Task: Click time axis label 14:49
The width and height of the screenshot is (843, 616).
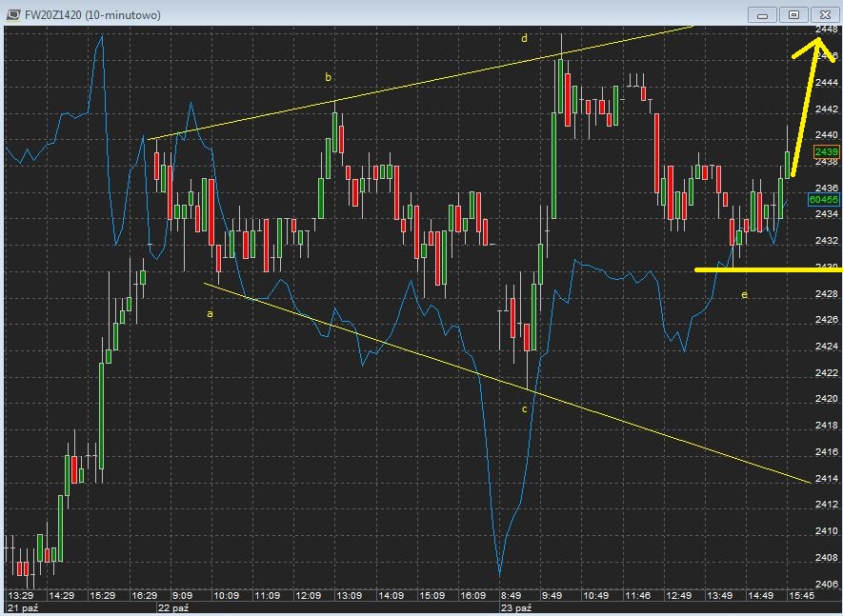Action: 761,595
